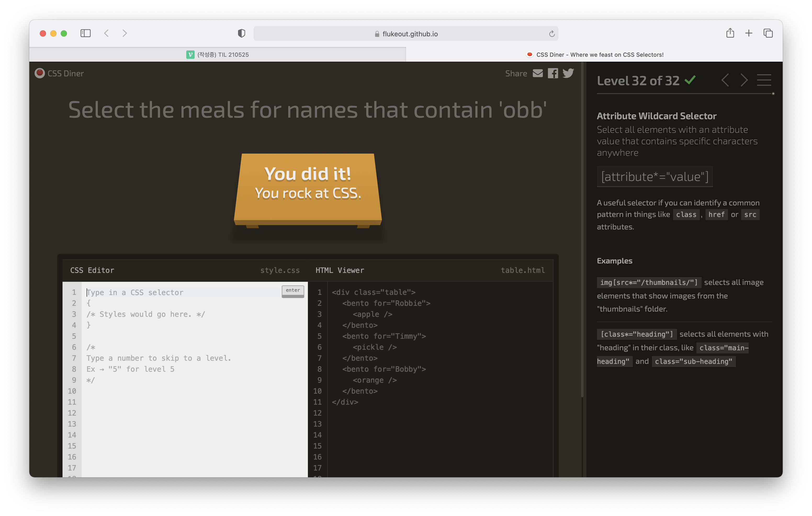Click the CSS Diner logo link
Viewport: 812px width, 516px height.
tap(59, 73)
